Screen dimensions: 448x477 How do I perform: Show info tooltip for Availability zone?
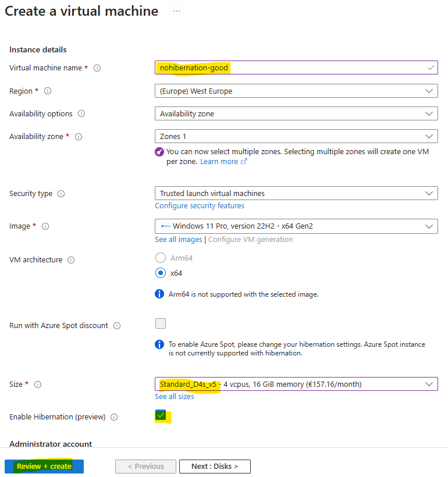click(x=79, y=137)
